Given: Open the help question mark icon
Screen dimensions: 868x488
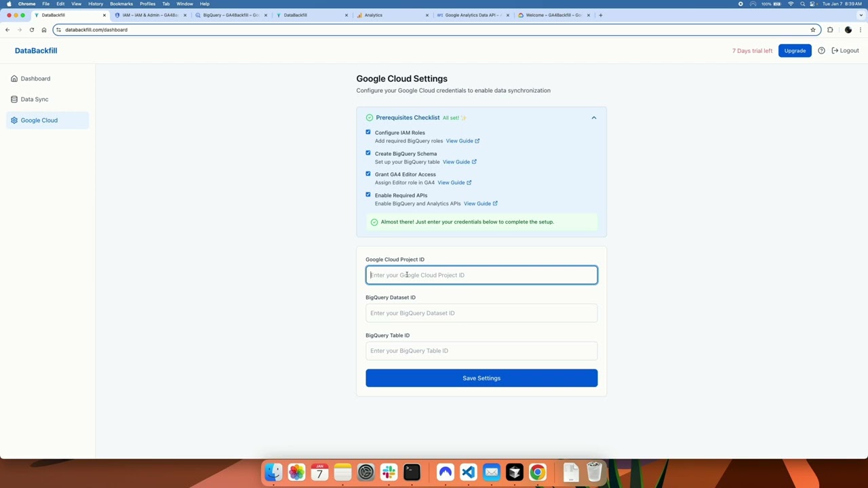Looking at the screenshot, I should coord(821,51).
